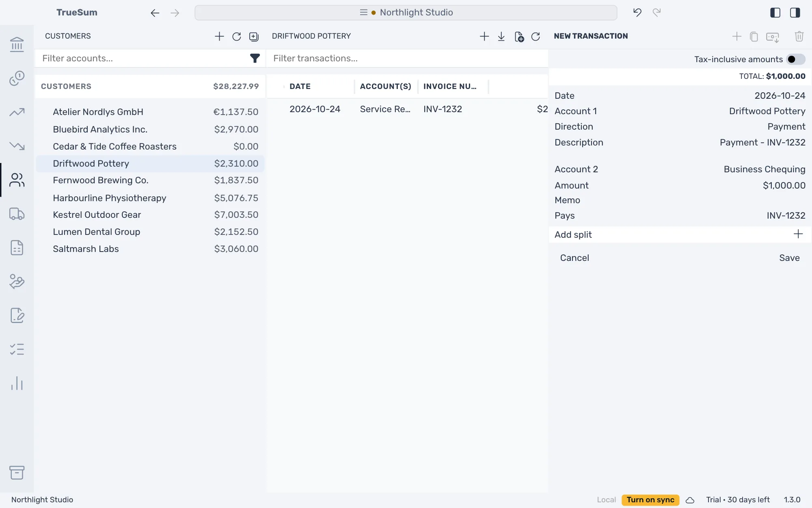Viewport: 812px width, 508px height.
Task: Sort by the ACCOUNT(S) column header
Action: click(385, 86)
